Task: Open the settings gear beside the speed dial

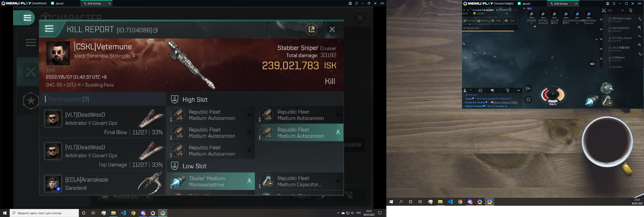Action: point(528,100)
